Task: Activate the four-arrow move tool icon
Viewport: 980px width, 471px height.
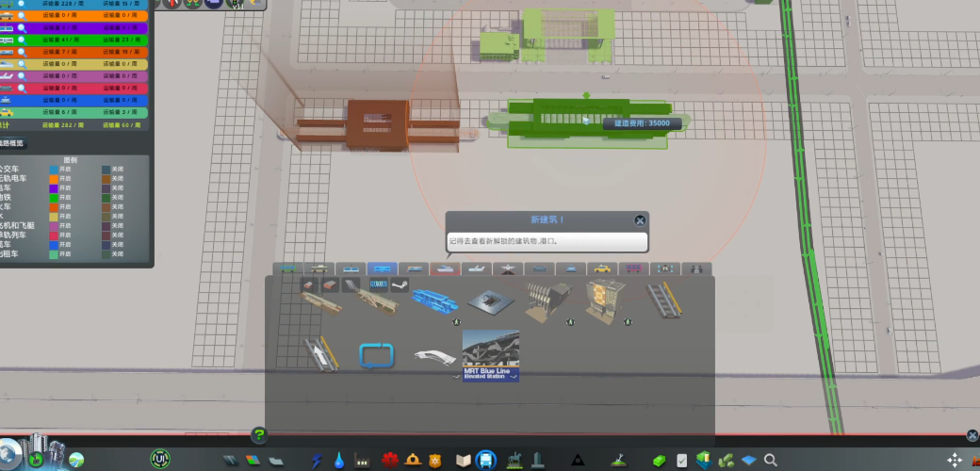Action: [x=955, y=460]
